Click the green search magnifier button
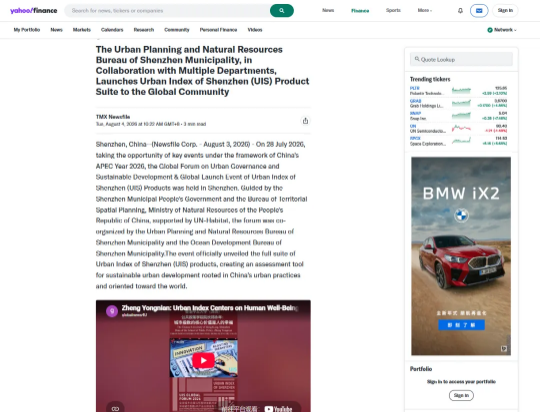 pos(282,11)
